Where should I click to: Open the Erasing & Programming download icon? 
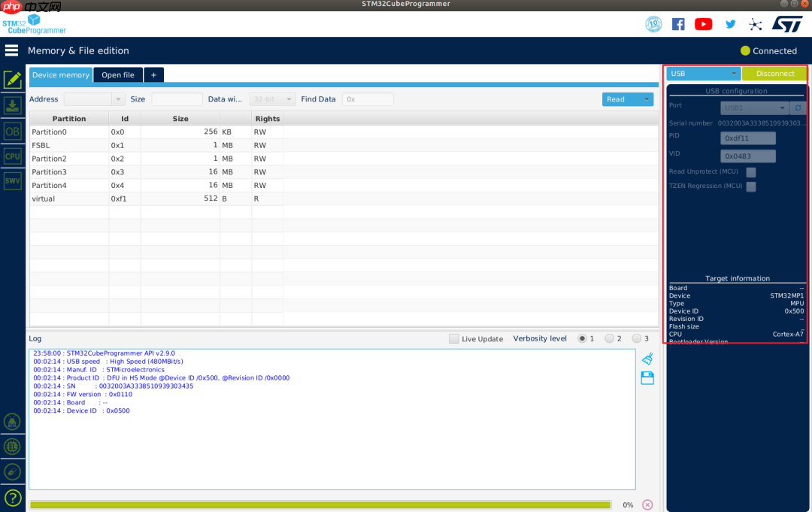[x=13, y=105]
